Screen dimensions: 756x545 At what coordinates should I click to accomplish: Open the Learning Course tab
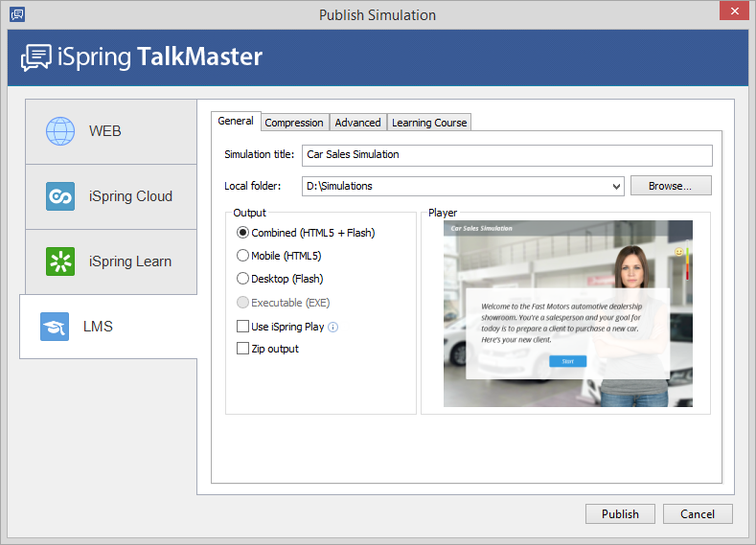429,123
